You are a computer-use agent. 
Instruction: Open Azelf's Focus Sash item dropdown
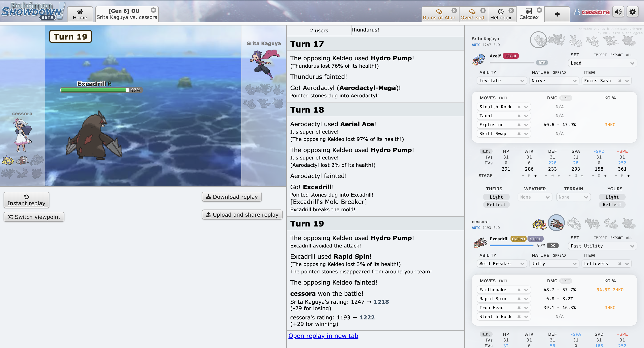(627, 81)
